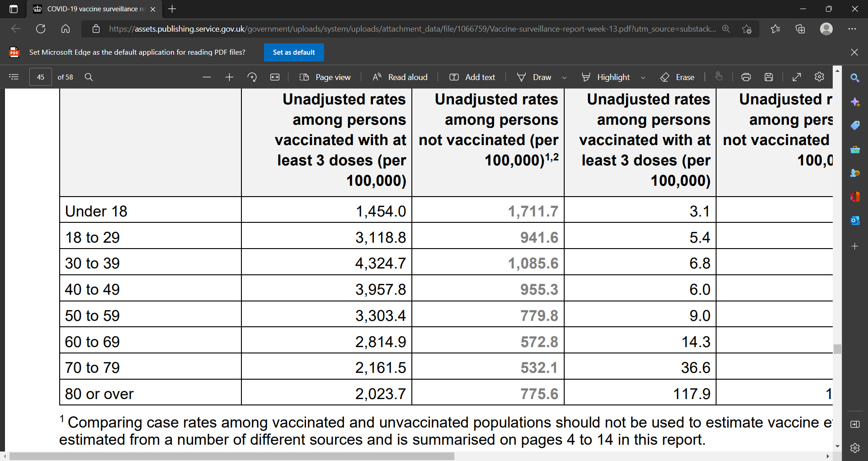Select the 'Under 18' row label

96,211
